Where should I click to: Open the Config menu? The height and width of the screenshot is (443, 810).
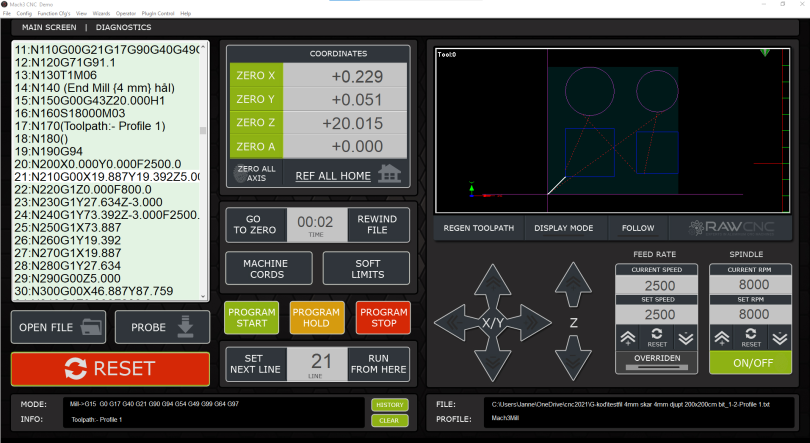[x=23, y=13]
